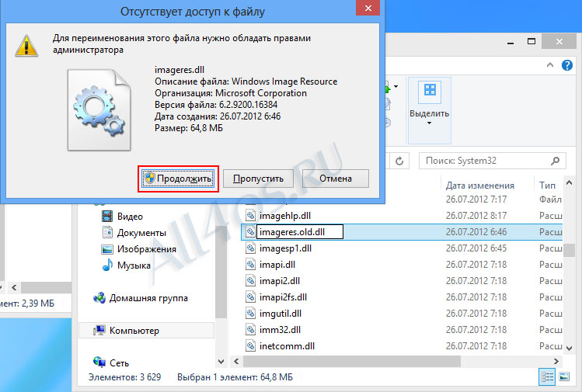Click the Поиск: System32 search field

(x=492, y=161)
